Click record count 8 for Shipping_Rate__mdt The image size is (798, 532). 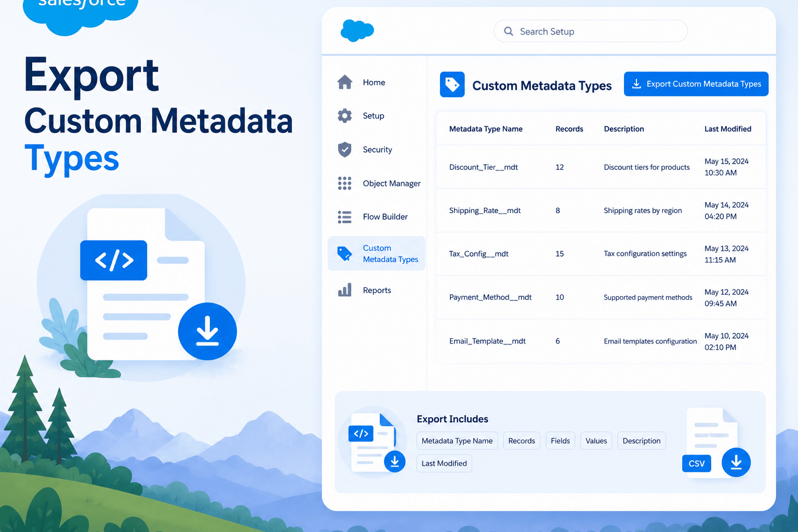558,210
